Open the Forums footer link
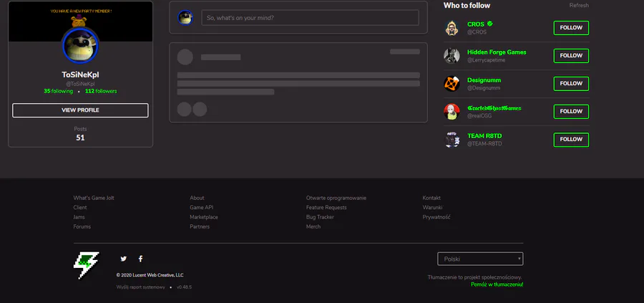This screenshot has width=644, height=303. (82, 226)
